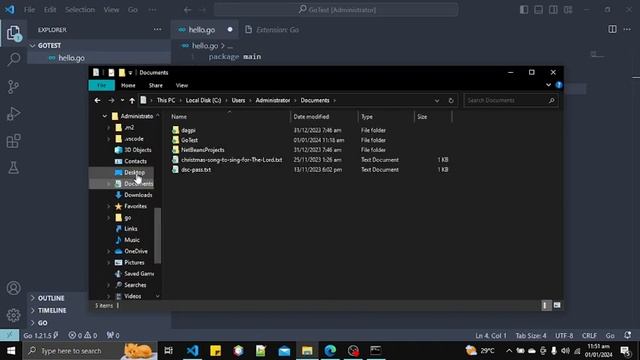
Task: Open File Explorer help icon
Action: pos(559,85)
